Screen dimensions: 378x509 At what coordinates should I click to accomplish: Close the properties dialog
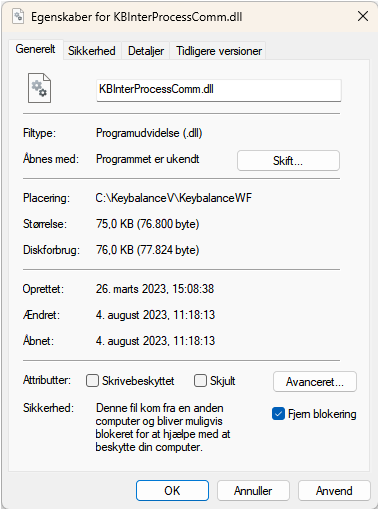click(x=363, y=16)
